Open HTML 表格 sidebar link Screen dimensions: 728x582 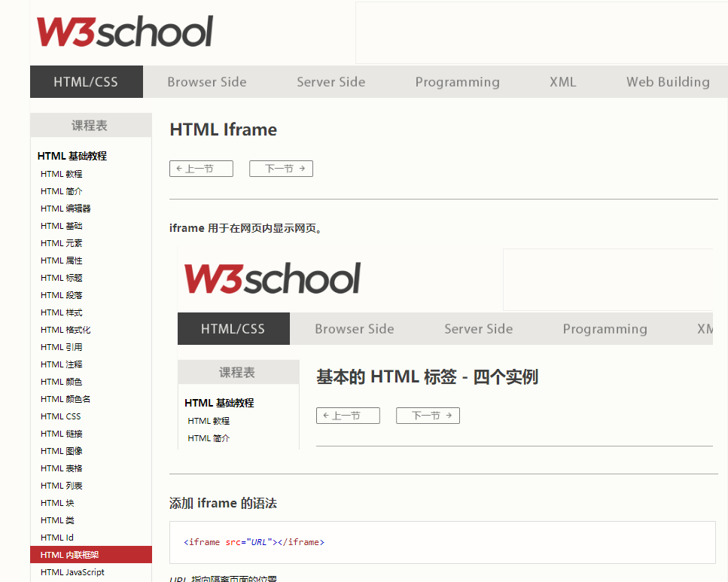click(x=61, y=468)
